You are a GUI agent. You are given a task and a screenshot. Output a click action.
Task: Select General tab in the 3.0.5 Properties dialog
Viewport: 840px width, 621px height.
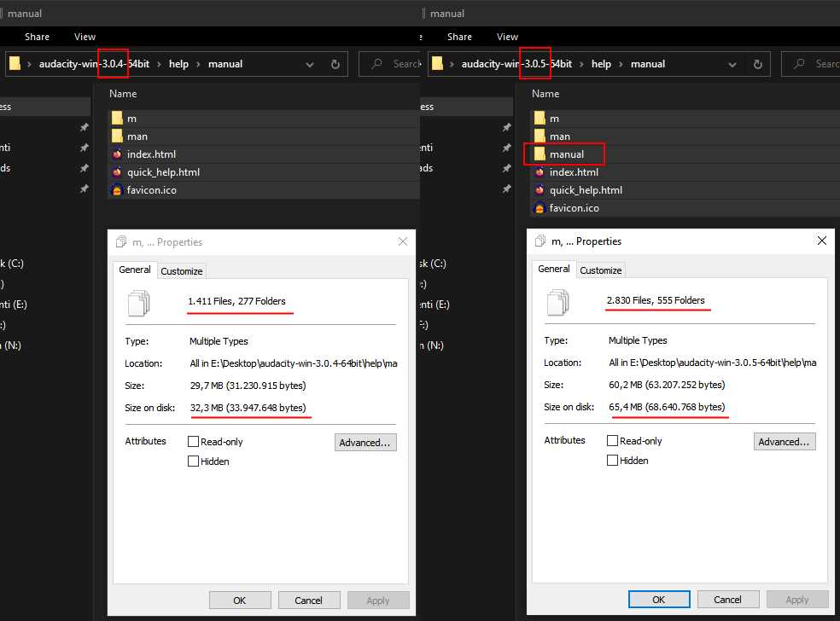(553, 268)
